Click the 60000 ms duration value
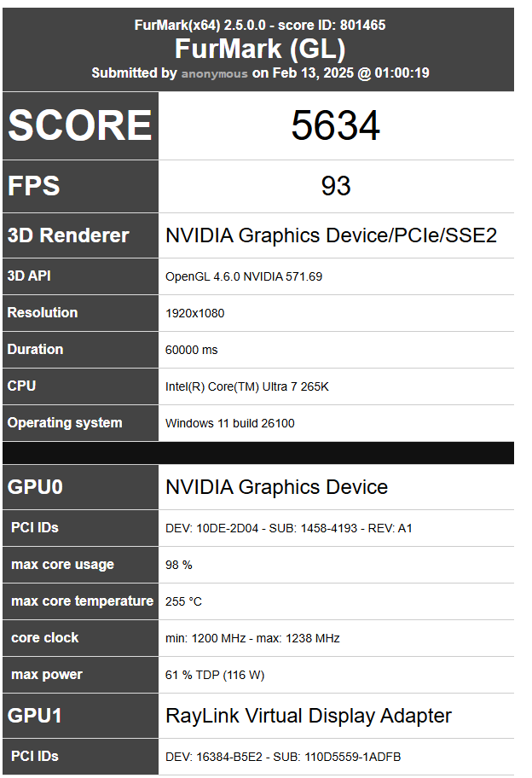This screenshot has width=532, height=778. click(x=190, y=350)
